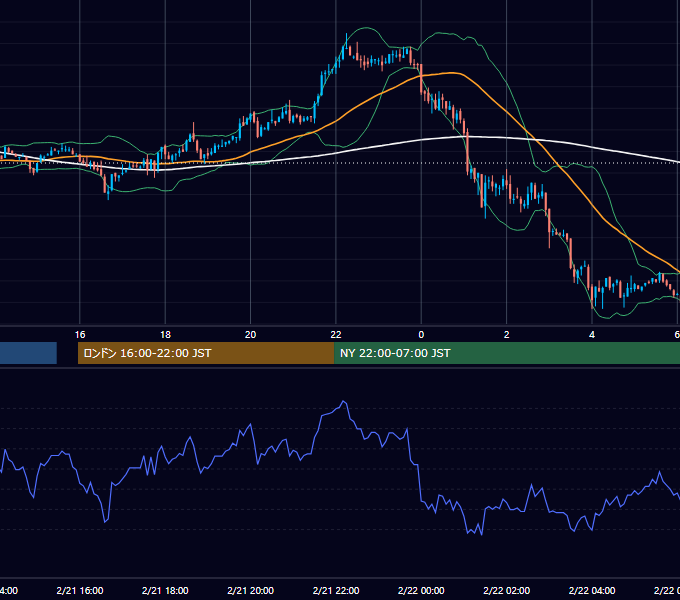This screenshot has height=600, width=680.
Task: Click the 2/21 18:00 label on lower axis
Action: [165, 590]
